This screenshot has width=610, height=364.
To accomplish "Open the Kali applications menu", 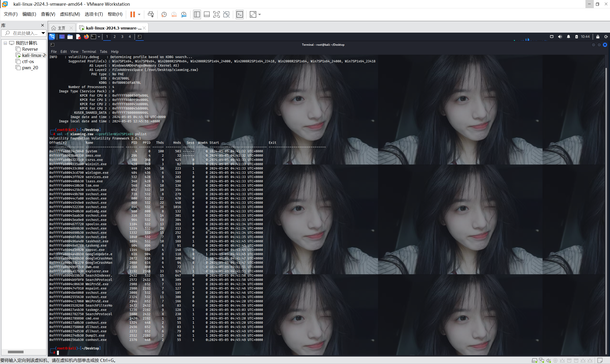I will click(x=52, y=37).
